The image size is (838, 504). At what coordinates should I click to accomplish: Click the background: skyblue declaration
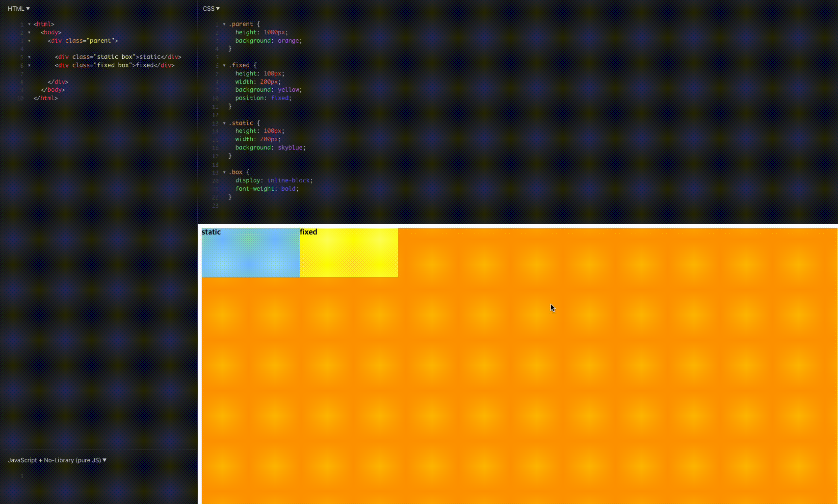pyautogui.click(x=270, y=148)
